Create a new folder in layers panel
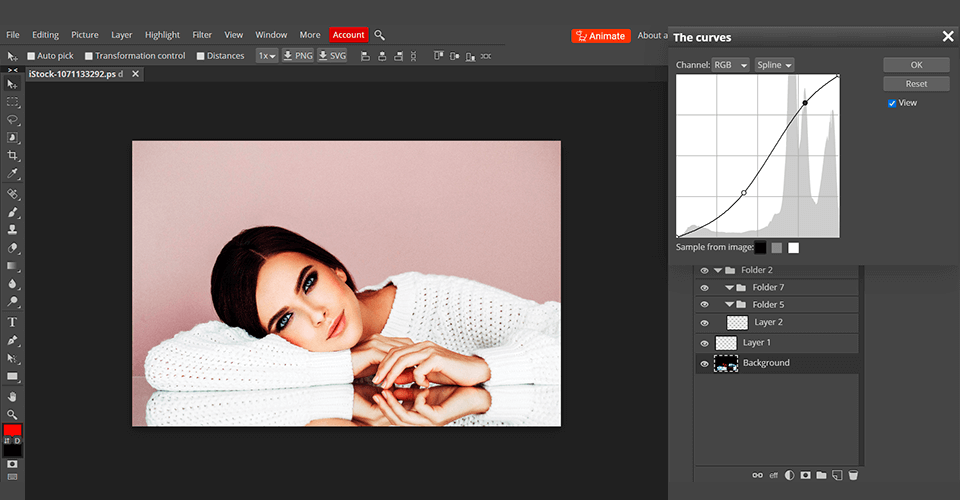960x500 pixels. [x=821, y=475]
